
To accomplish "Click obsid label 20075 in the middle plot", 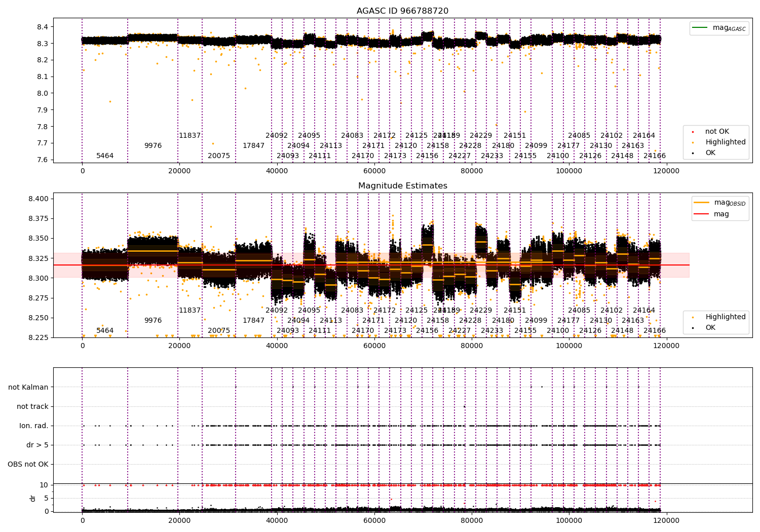I will click(x=219, y=330).
